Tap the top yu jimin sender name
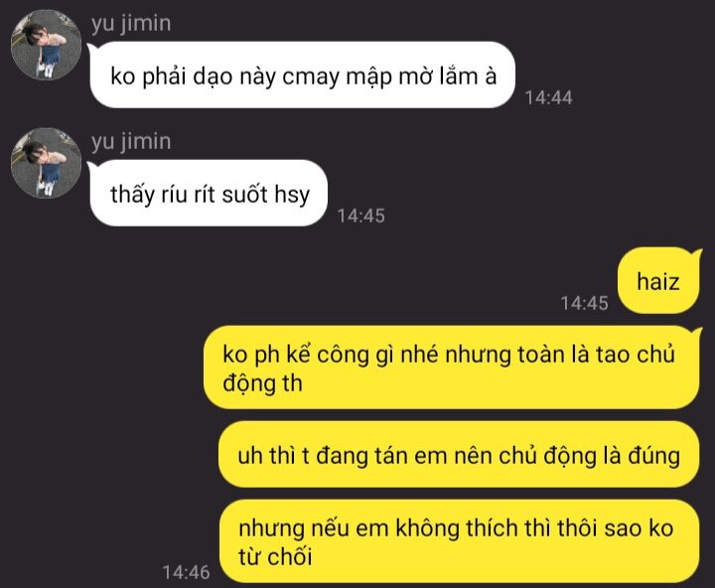The height and width of the screenshot is (588, 715). 131,24
